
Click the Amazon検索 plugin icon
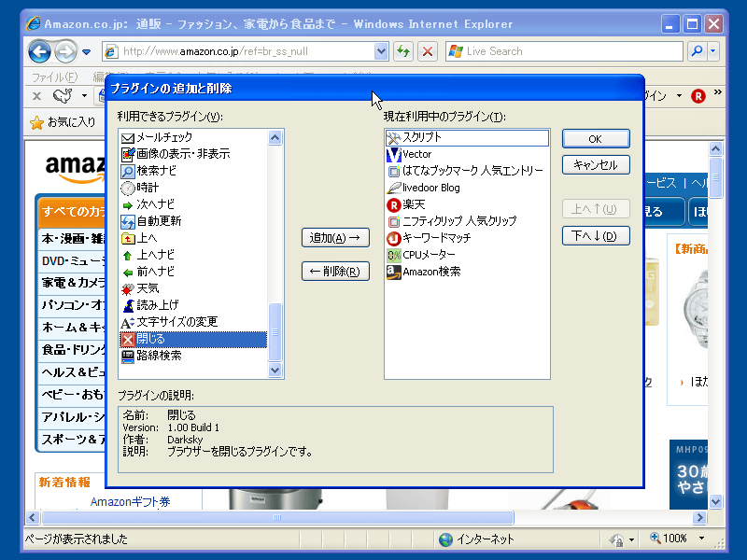click(x=393, y=273)
